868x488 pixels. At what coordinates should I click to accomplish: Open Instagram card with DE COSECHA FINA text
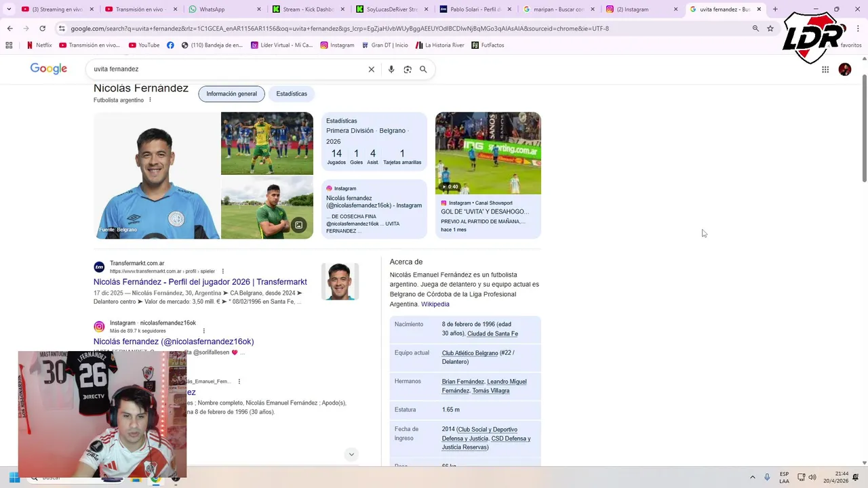[374, 209]
